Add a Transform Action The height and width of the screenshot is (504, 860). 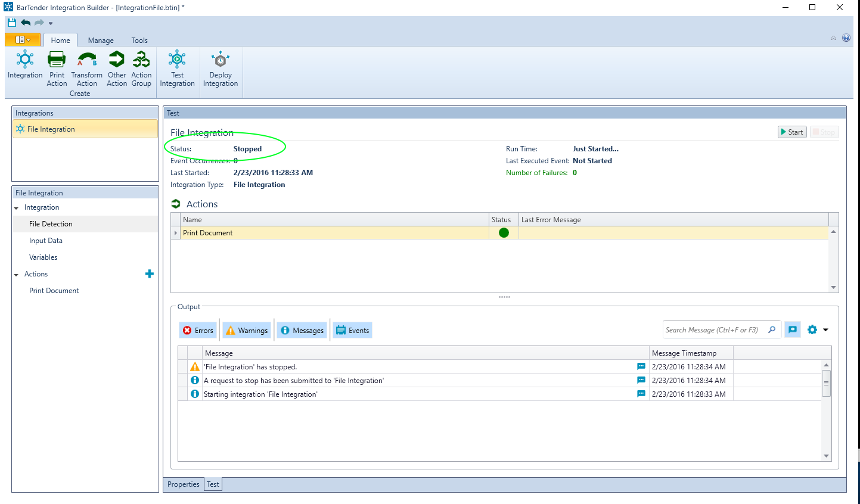(x=86, y=69)
